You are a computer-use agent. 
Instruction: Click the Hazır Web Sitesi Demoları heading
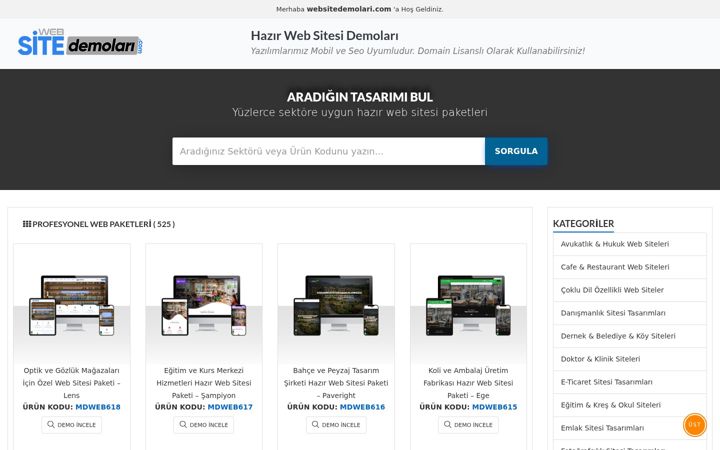[x=325, y=35]
